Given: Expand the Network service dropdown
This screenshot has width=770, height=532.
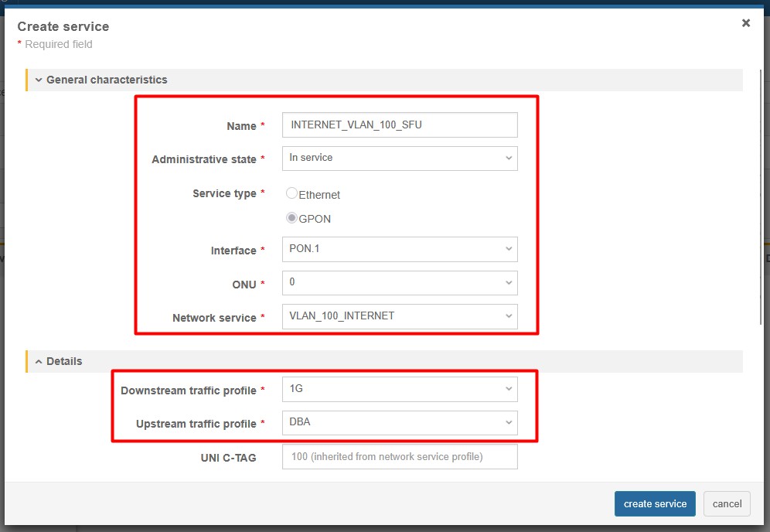Looking at the screenshot, I should (x=399, y=316).
